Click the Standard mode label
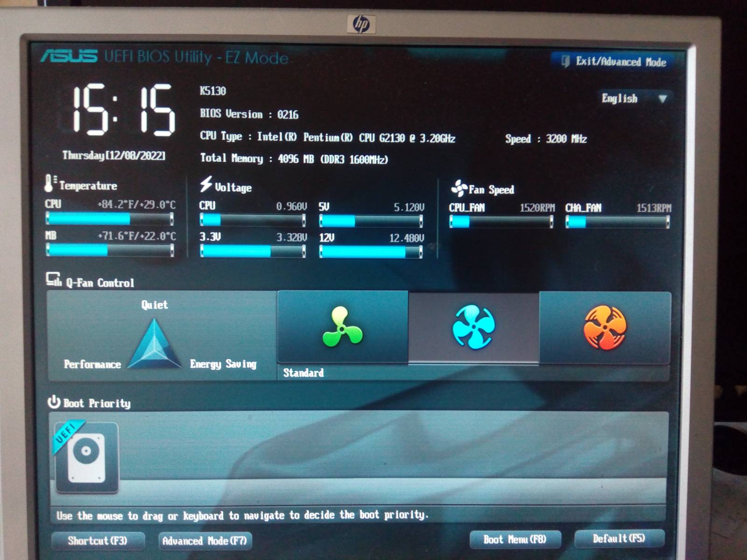Viewport: 747px width, 560px height. (x=303, y=372)
